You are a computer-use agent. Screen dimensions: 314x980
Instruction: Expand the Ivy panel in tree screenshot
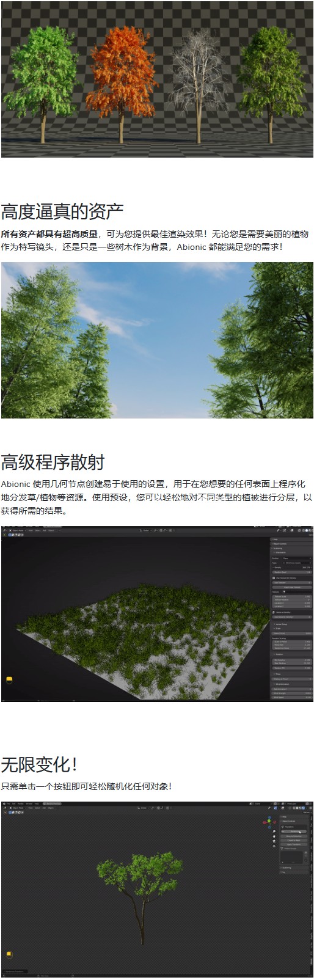click(x=293, y=872)
